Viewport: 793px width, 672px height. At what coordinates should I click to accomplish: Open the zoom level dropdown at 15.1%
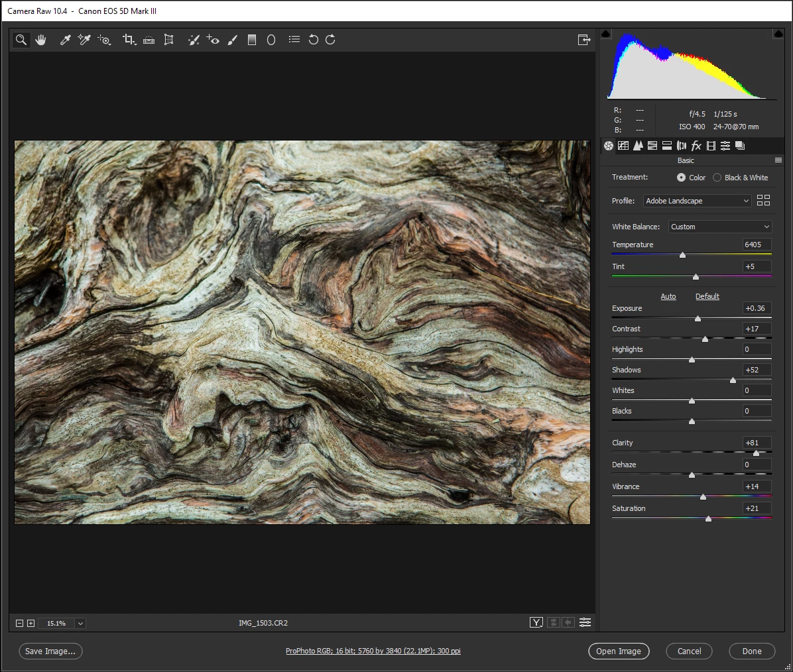click(80, 623)
